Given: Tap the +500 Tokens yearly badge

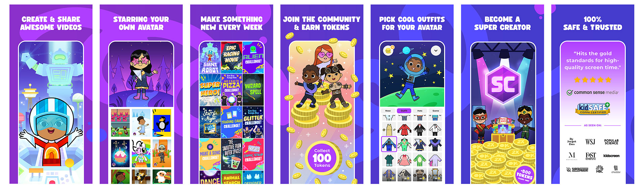Looking at the screenshot, I should (524, 174).
